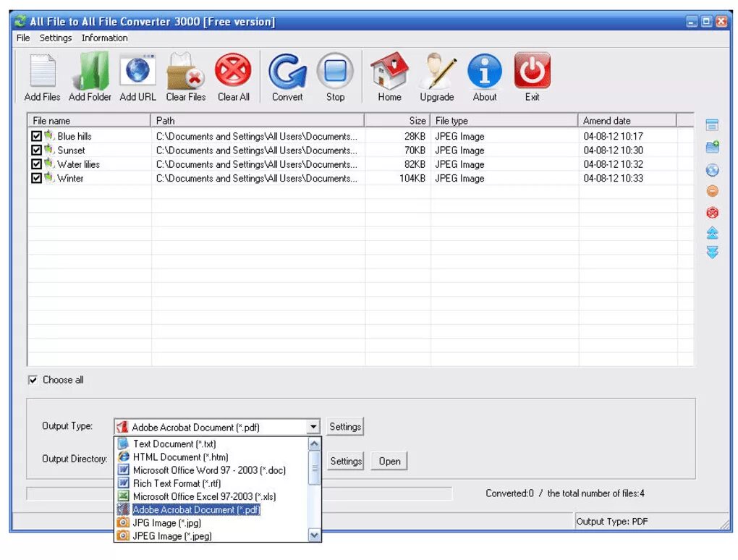Click the Clear Files toolbar icon
The width and height of the screenshot is (738, 560).
(185, 72)
